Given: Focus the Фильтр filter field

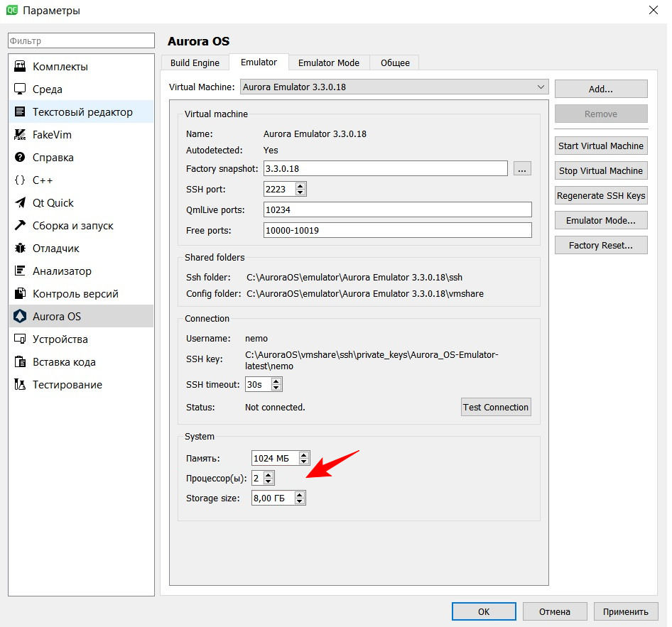Looking at the screenshot, I should [81, 40].
